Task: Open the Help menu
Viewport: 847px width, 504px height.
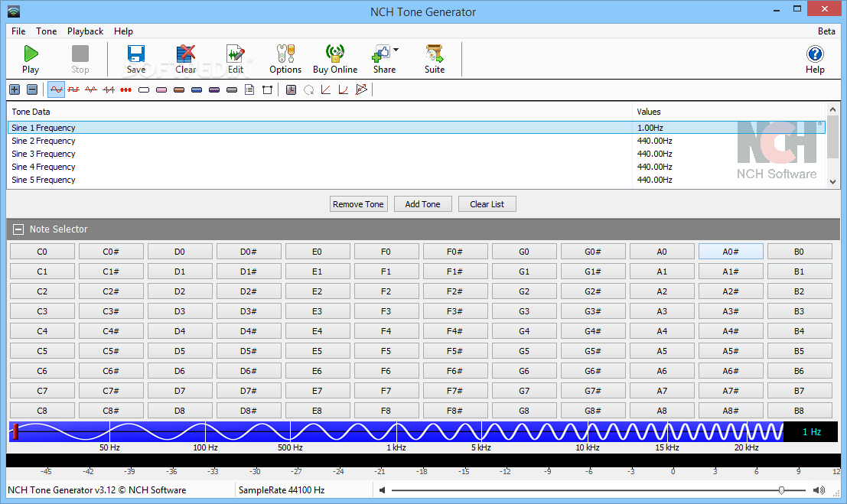Action: pos(123,31)
